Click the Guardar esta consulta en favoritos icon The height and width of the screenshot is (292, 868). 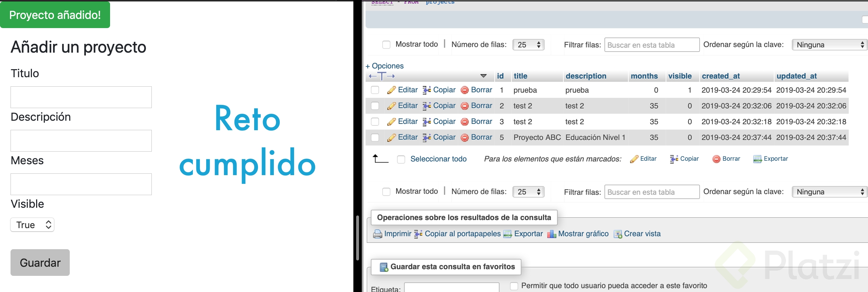tap(384, 267)
